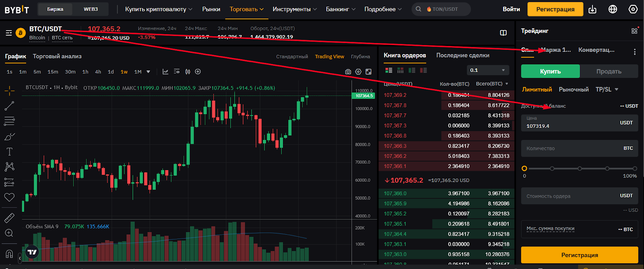Open the language globe selector
This screenshot has width=644, height=269.
pos(613,9)
